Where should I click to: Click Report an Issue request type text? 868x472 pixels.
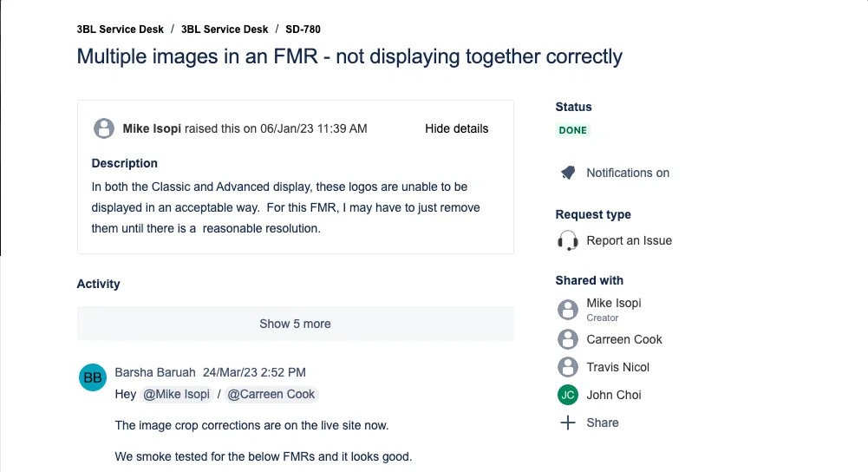coord(630,240)
